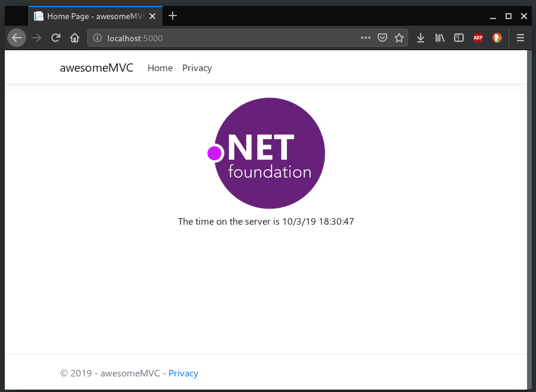This screenshot has width=536, height=392.
Task: Click the page's vertical scrollbar
Action: tap(529, 219)
